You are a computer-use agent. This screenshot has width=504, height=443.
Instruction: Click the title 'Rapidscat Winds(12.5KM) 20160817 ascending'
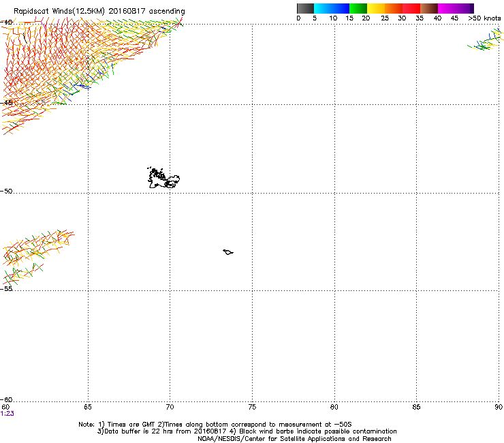[x=99, y=12]
